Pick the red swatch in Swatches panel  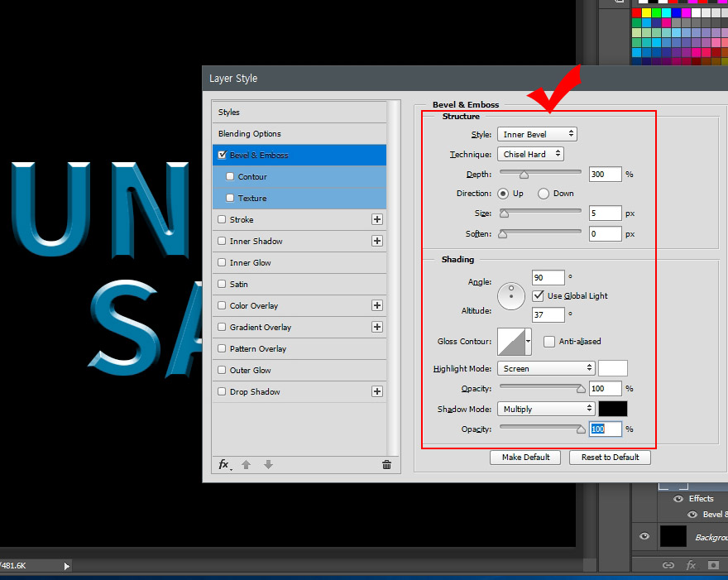636,13
